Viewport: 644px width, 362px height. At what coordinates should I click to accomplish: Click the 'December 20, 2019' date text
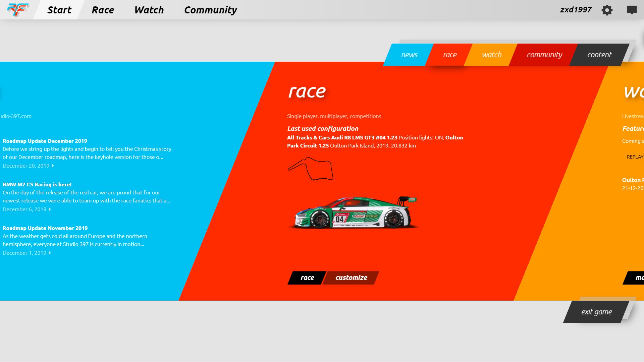pos(26,166)
